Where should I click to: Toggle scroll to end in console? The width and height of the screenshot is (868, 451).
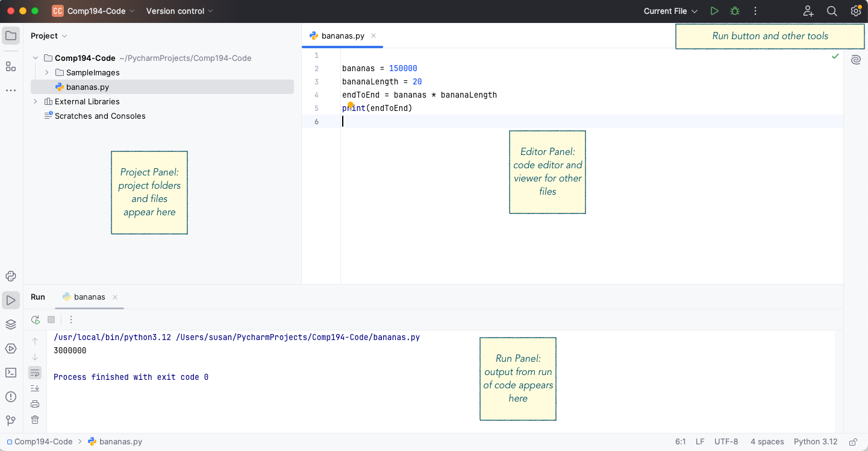[x=35, y=388]
